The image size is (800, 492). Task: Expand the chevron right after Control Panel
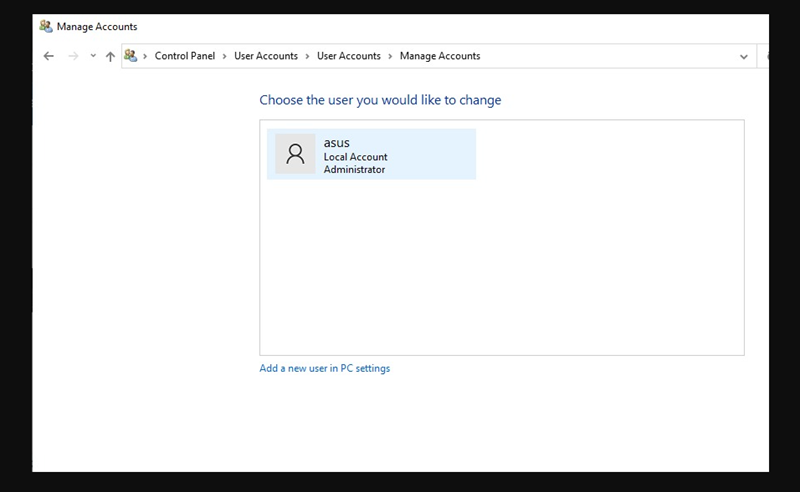(x=225, y=56)
